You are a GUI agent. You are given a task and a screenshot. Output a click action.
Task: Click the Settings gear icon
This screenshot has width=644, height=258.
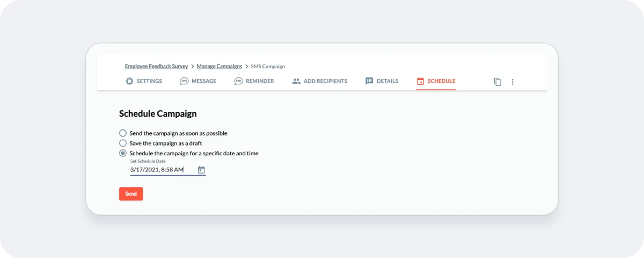coord(129,81)
